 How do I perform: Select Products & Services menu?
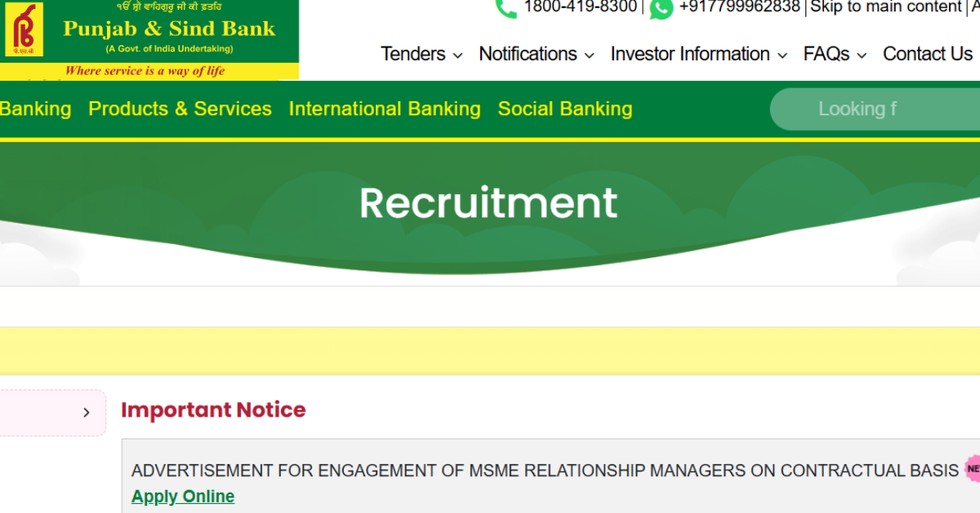180,109
